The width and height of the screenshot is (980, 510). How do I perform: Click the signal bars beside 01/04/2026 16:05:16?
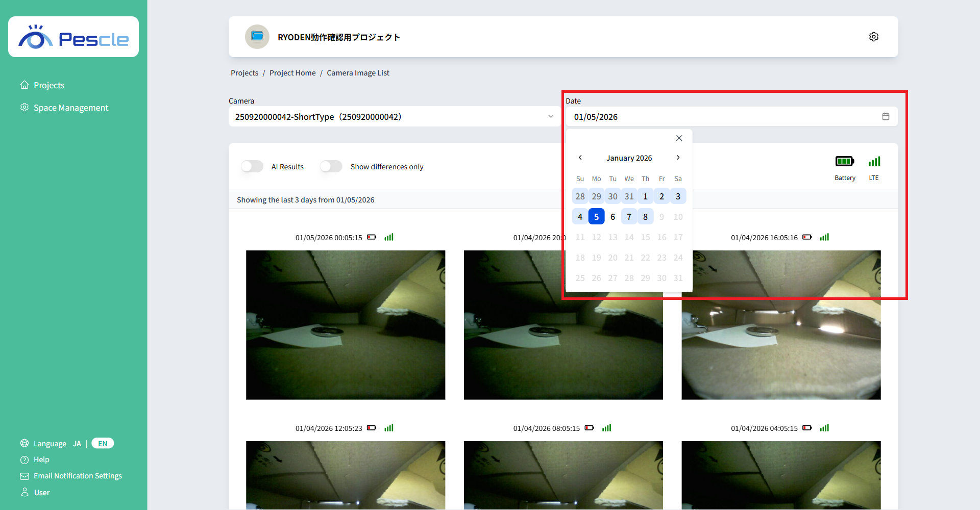[x=824, y=237]
